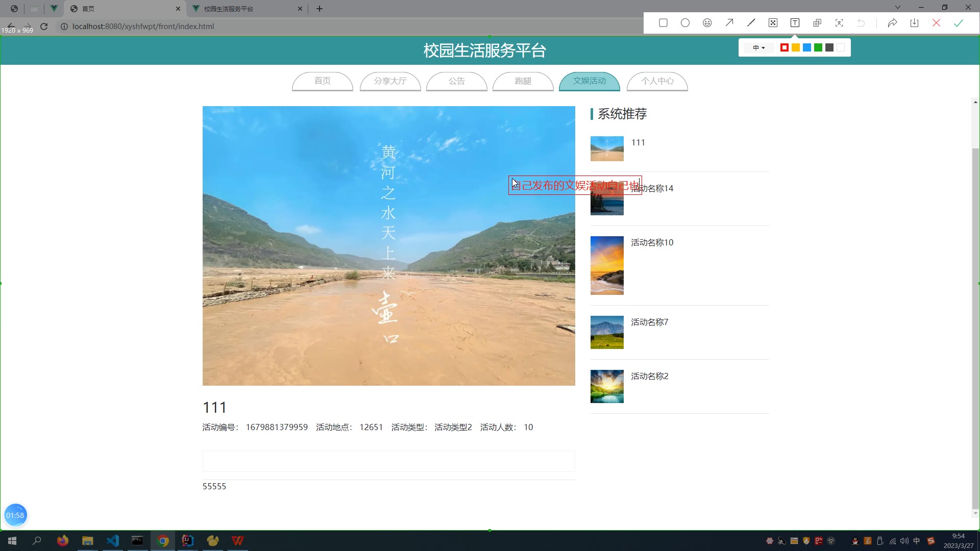Confirm screenshot with green checkmark

pyautogui.click(x=958, y=23)
